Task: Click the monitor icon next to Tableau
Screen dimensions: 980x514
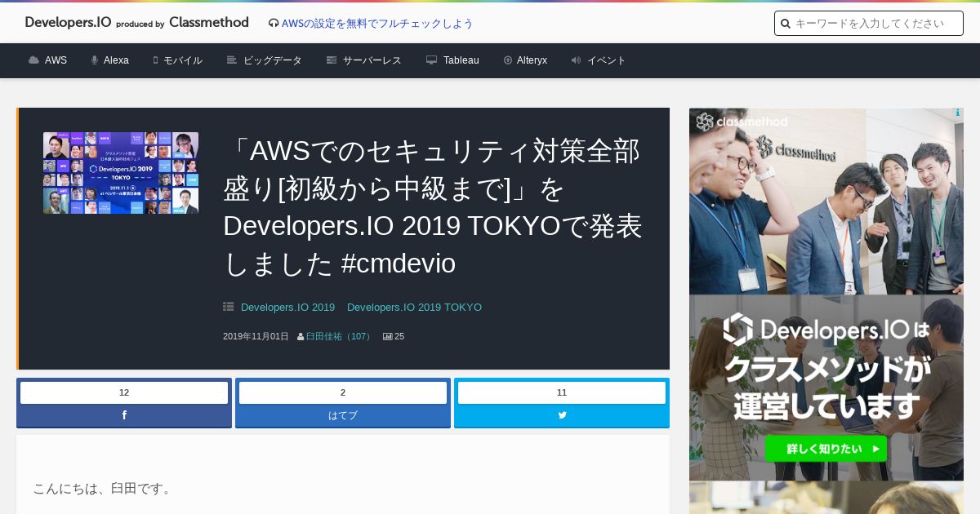Action: pyautogui.click(x=431, y=60)
